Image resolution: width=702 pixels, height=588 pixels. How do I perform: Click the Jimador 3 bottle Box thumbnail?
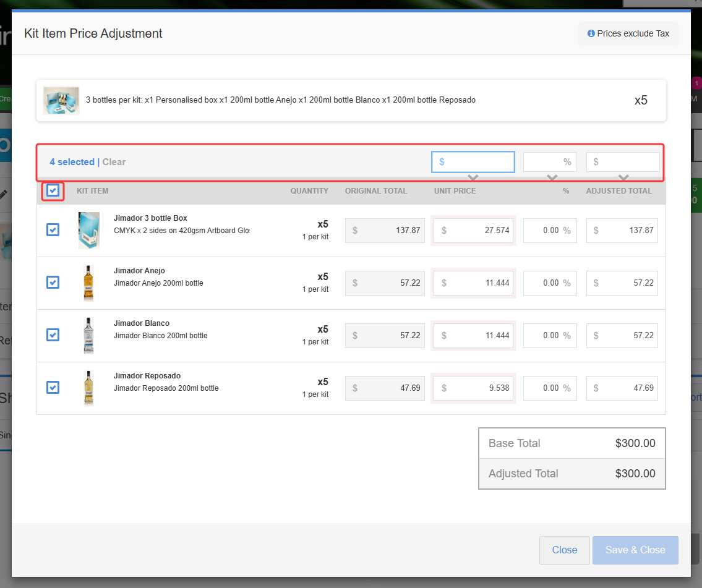click(x=88, y=231)
